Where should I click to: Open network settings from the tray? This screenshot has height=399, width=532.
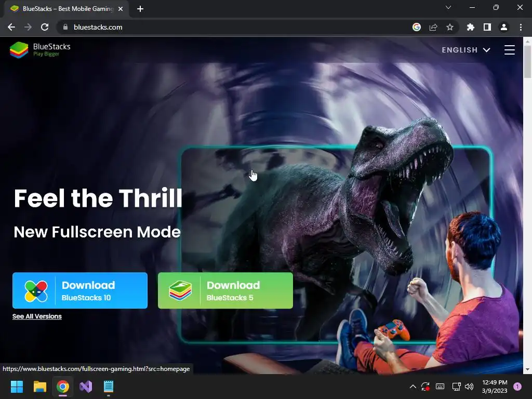(x=456, y=387)
